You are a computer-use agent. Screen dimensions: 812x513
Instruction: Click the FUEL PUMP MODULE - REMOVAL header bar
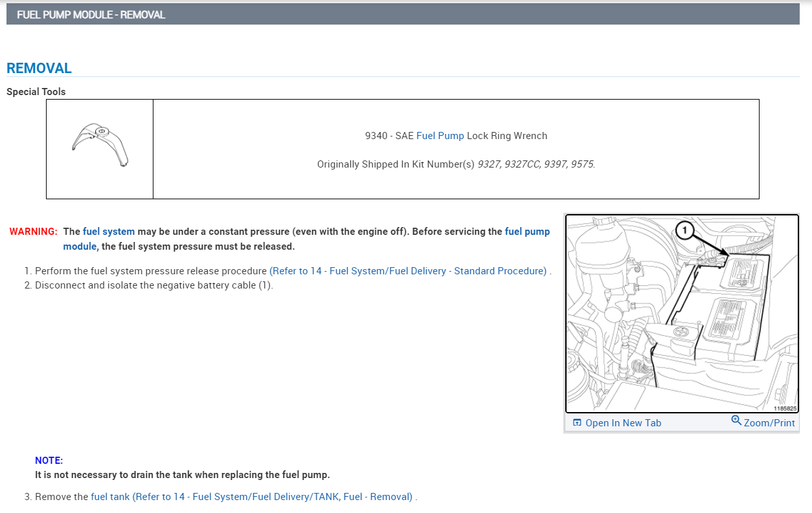click(403, 14)
